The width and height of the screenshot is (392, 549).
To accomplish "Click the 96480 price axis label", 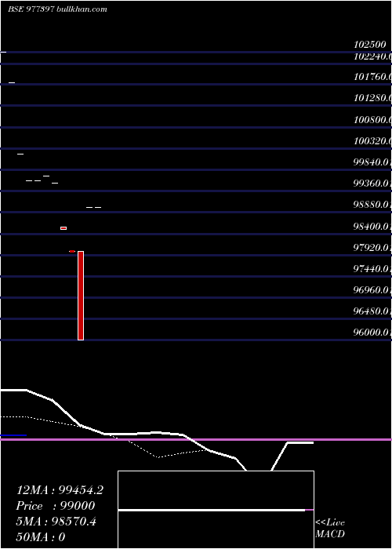I will click(x=372, y=311).
